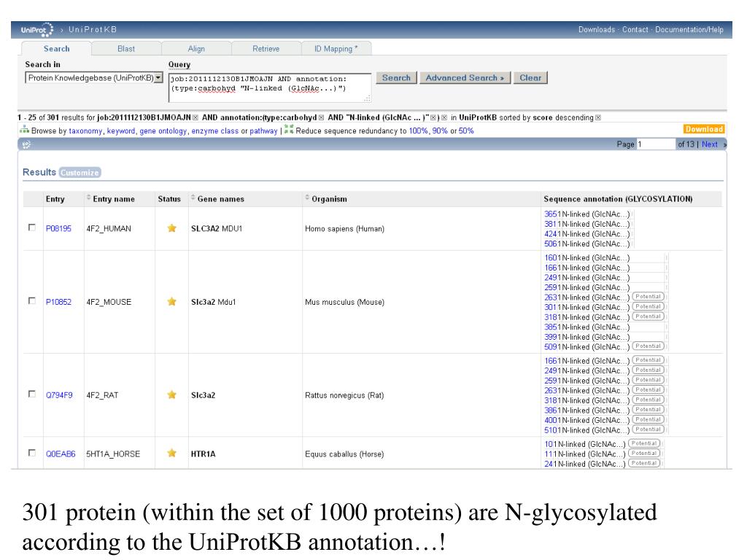Open entry Q794F9
The image size is (747, 560).
[x=59, y=395]
